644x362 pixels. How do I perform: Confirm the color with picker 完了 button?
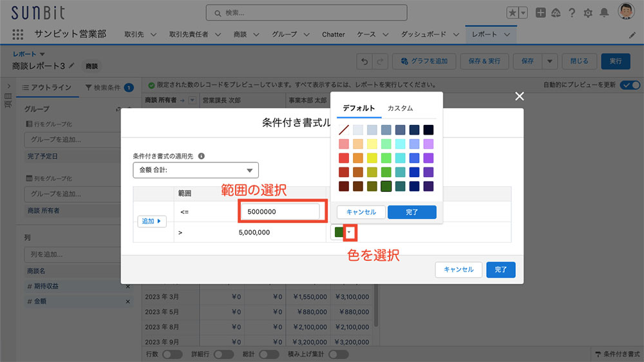point(412,212)
